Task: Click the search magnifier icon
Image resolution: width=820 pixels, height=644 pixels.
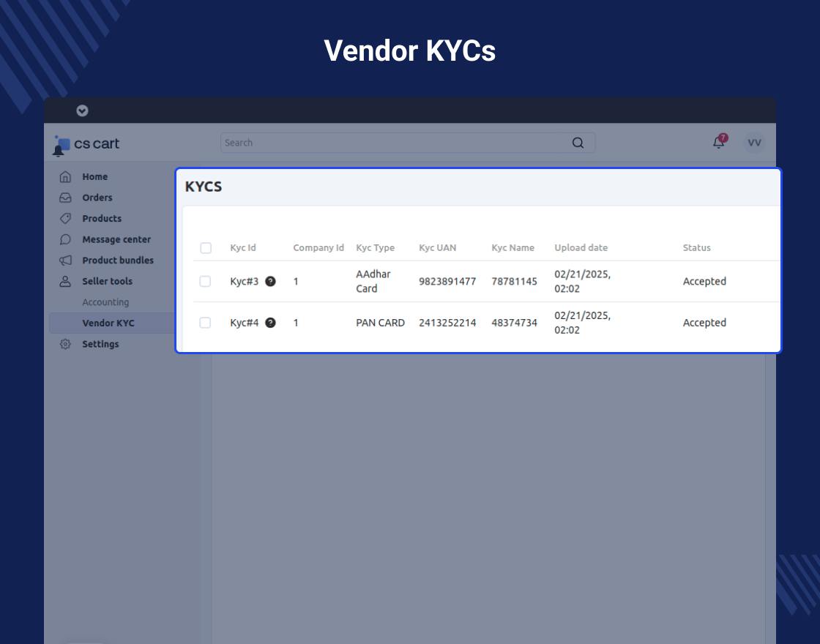Action: point(578,143)
